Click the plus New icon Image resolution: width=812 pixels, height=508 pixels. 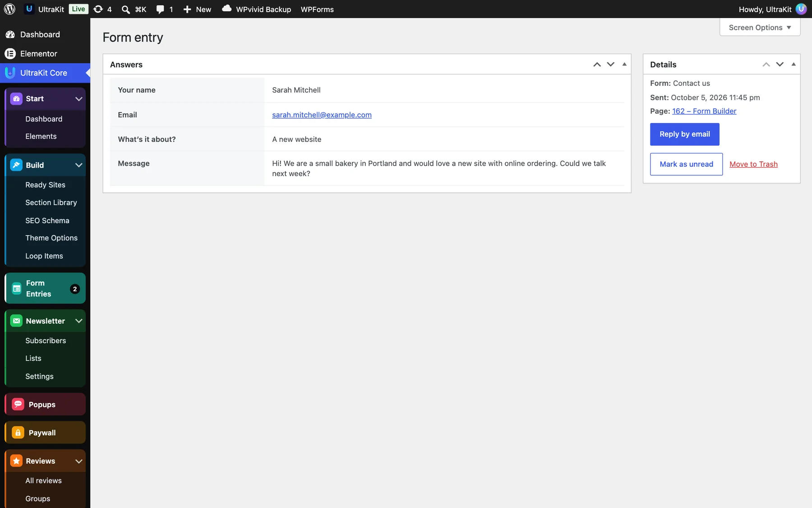(x=187, y=9)
